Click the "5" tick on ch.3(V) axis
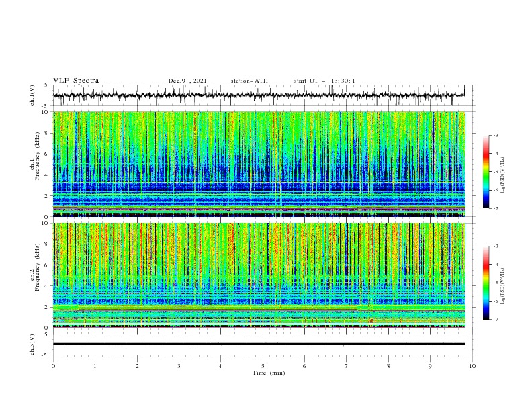This screenshot has width=532, height=411. [x=47, y=334]
